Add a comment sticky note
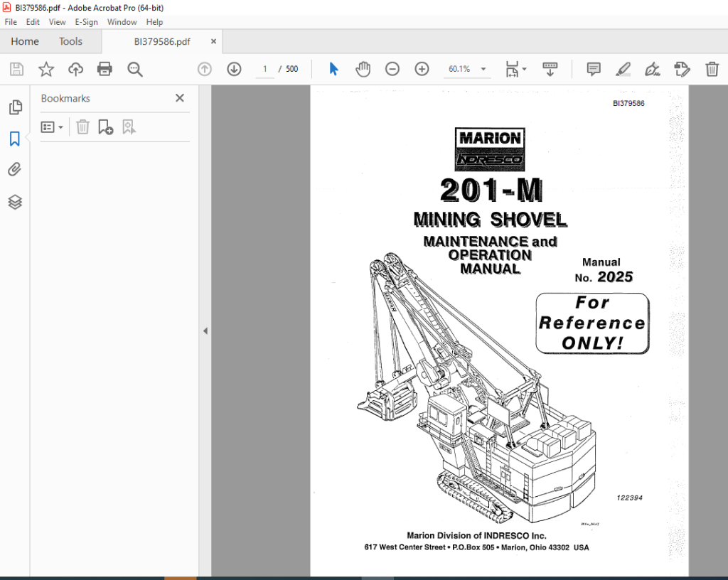 coord(594,69)
